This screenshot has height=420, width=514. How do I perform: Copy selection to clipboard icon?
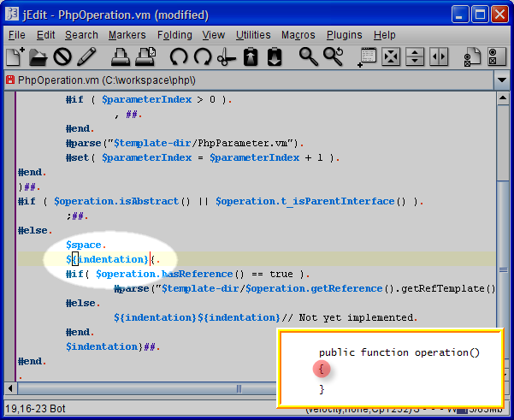251,56
